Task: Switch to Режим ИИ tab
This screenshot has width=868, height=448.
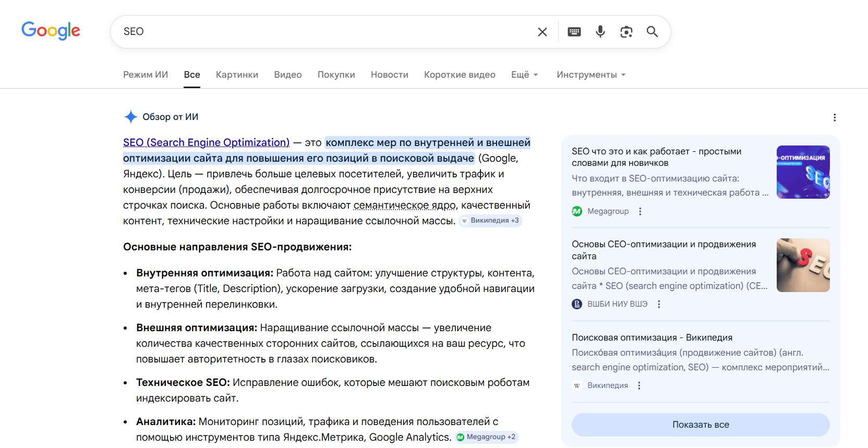Action: [146, 75]
